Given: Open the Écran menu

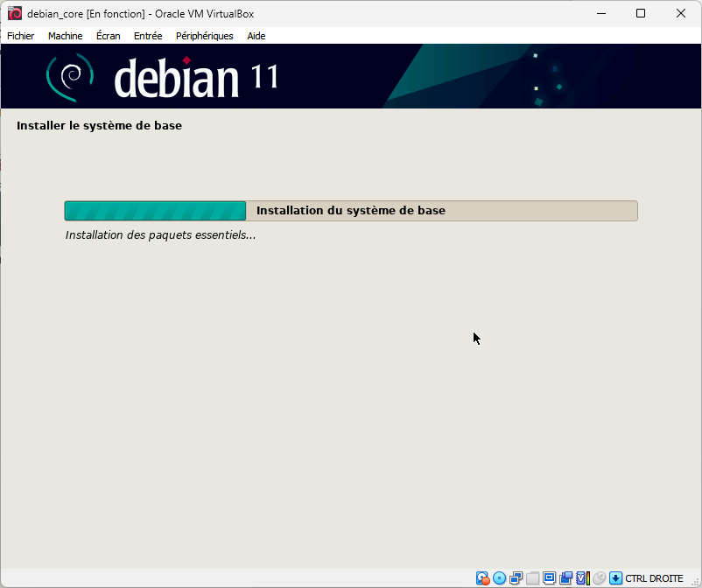Looking at the screenshot, I should pyautogui.click(x=109, y=36).
